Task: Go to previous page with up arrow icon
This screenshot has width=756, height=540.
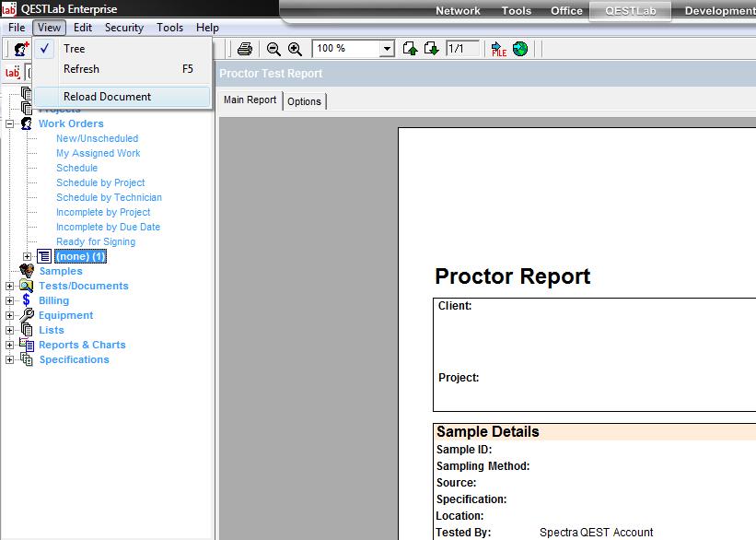Action: [411, 49]
